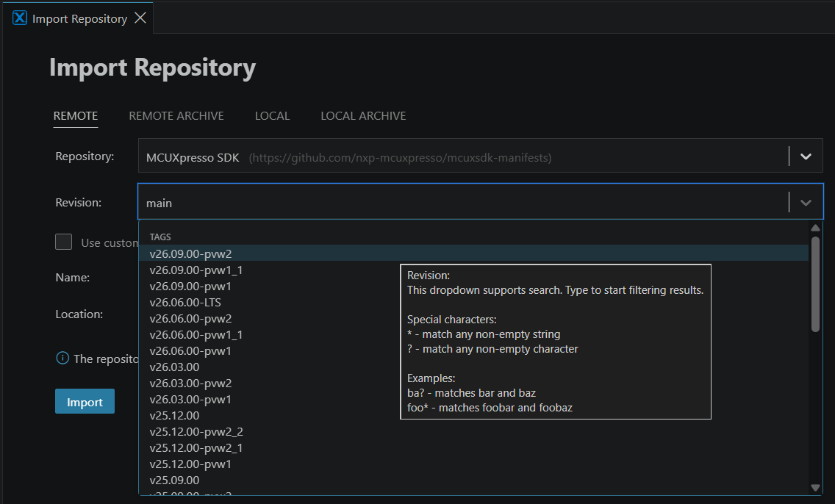This screenshot has width=835, height=504.
Task: Choose the v26.03.00 tag
Action: (x=473, y=367)
